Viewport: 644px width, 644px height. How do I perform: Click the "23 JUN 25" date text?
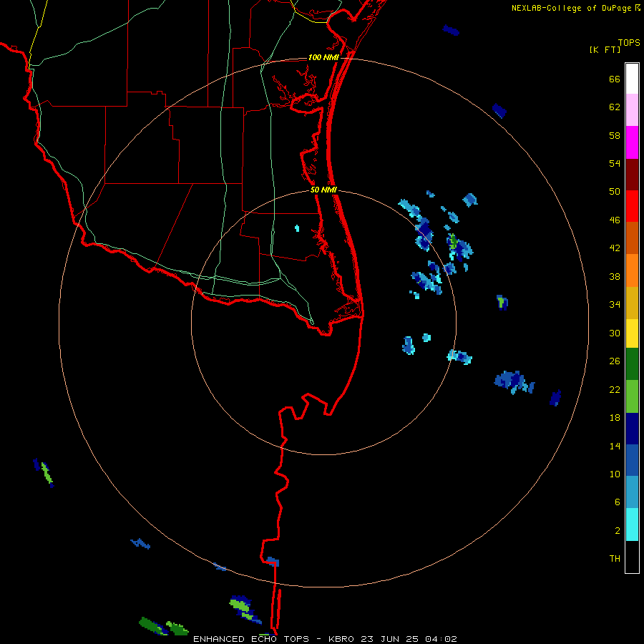tap(390, 639)
